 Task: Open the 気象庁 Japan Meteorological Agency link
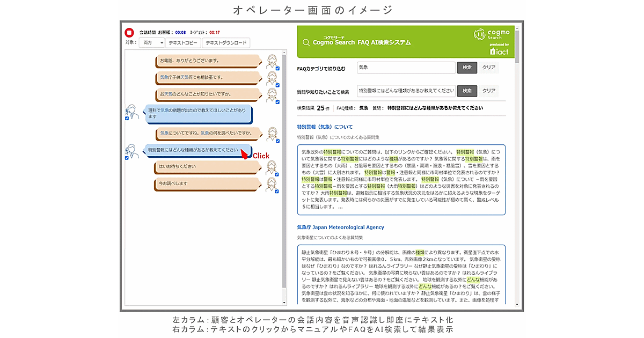coord(340,227)
